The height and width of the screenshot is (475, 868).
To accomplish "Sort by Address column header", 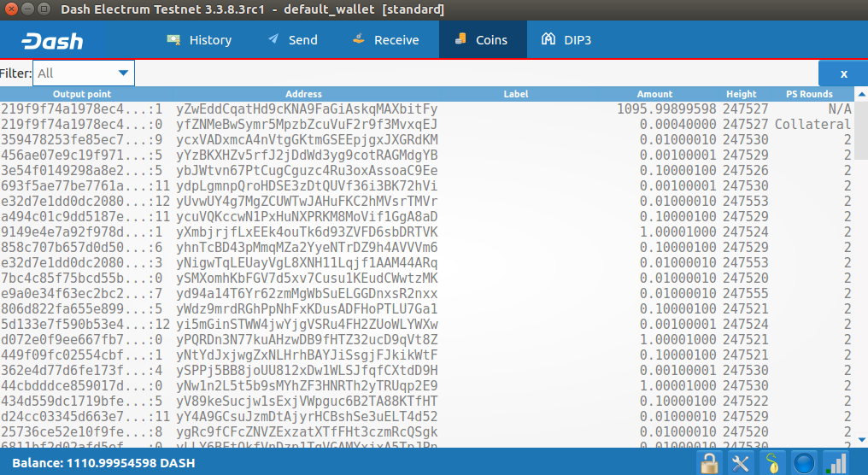I will [303, 94].
